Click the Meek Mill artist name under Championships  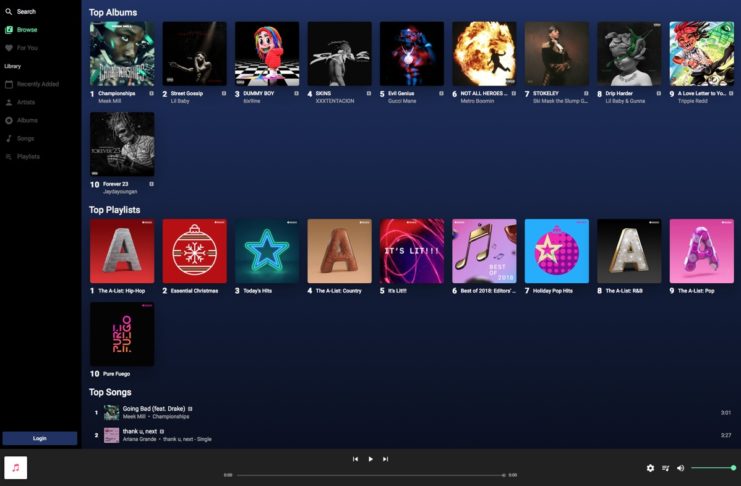click(109, 101)
